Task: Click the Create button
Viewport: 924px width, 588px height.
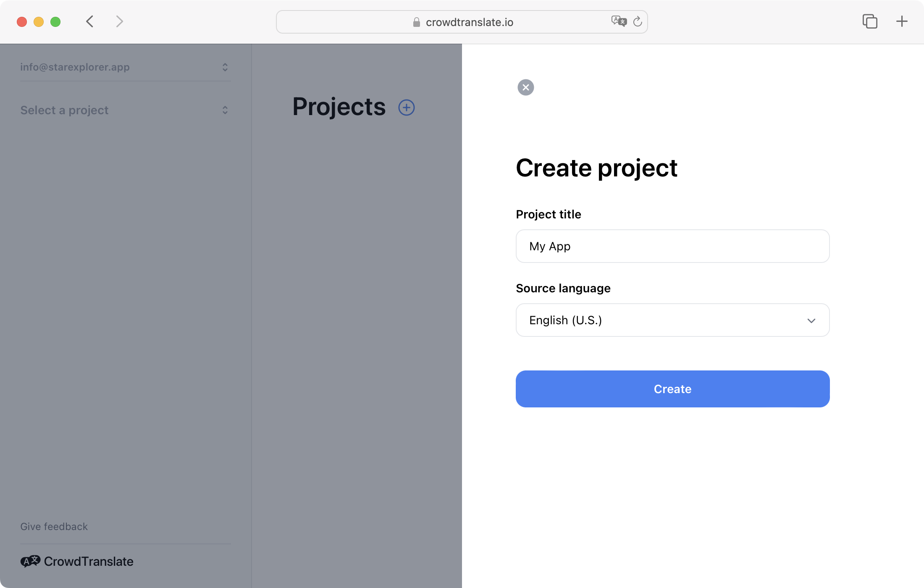Action: tap(672, 389)
